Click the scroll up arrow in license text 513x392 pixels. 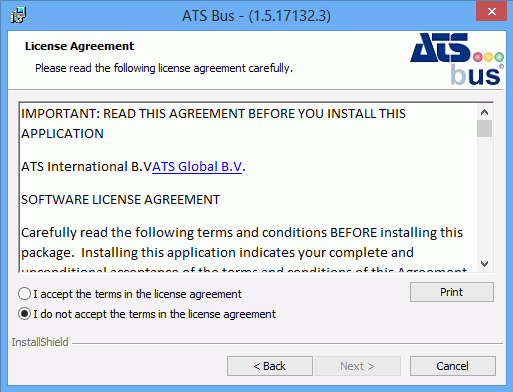(484, 112)
